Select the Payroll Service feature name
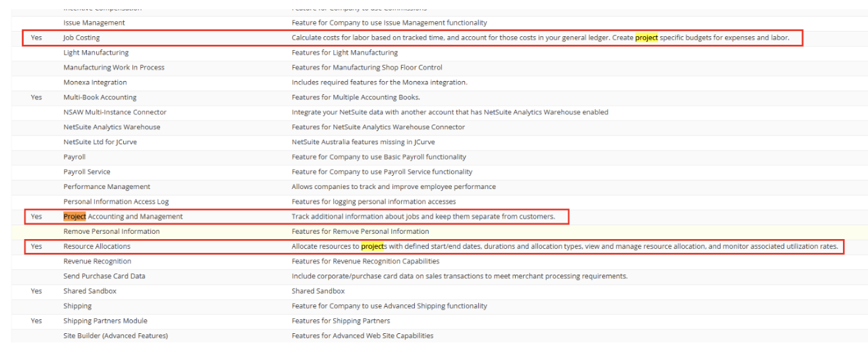This screenshot has height=353, width=868. pos(87,172)
